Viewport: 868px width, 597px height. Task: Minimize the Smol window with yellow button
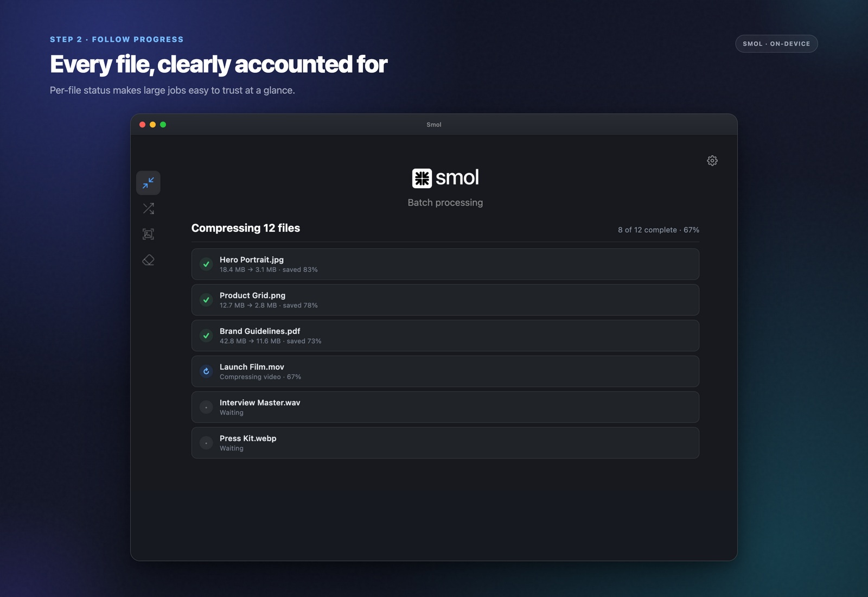(153, 125)
